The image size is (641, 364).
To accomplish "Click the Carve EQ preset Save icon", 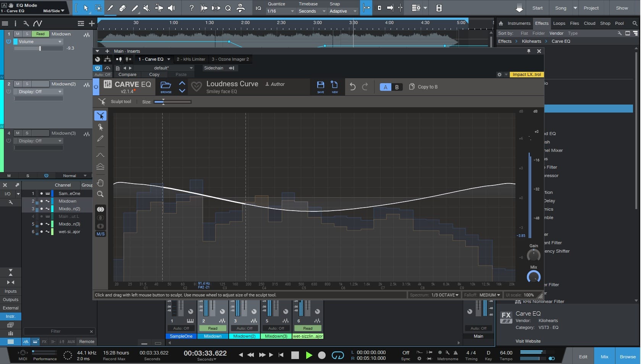I will [321, 87].
